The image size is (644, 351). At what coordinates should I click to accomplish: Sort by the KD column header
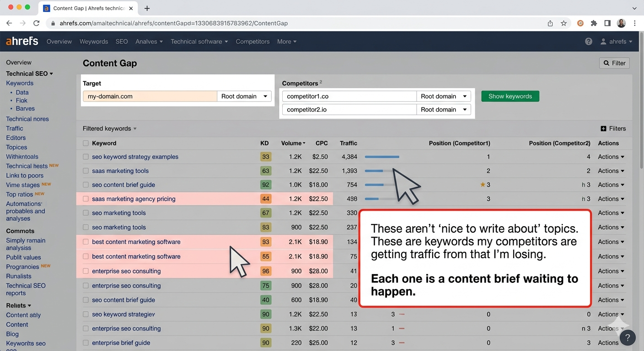pyautogui.click(x=264, y=143)
